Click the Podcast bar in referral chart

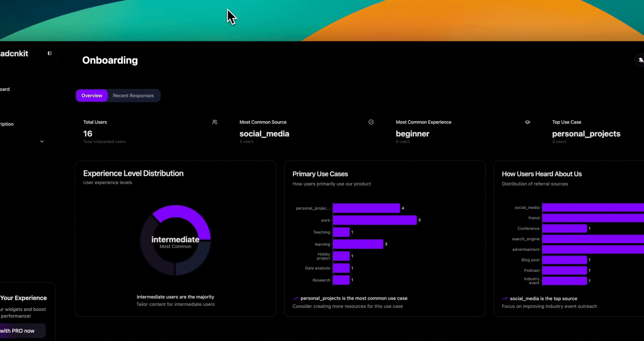point(564,270)
